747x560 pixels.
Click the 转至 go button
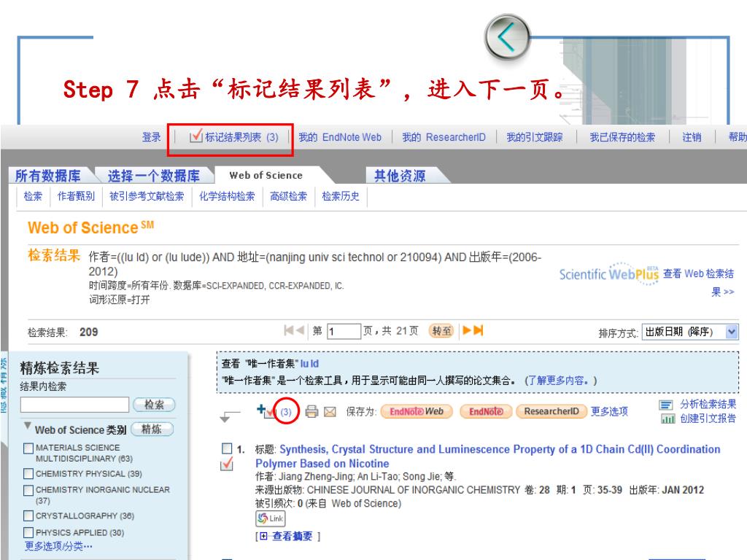point(441,330)
